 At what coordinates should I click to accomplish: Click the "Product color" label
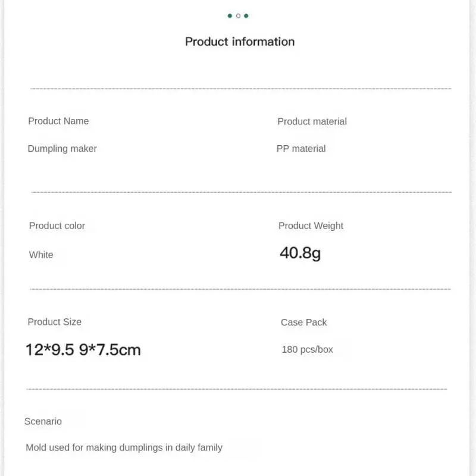[57, 226]
